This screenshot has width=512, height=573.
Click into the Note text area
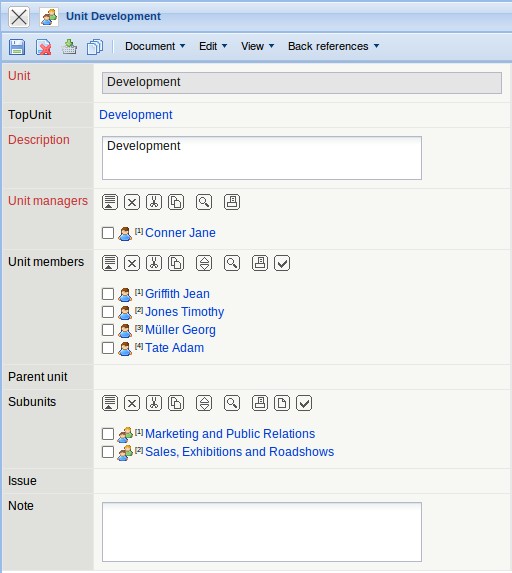[x=262, y=532]
